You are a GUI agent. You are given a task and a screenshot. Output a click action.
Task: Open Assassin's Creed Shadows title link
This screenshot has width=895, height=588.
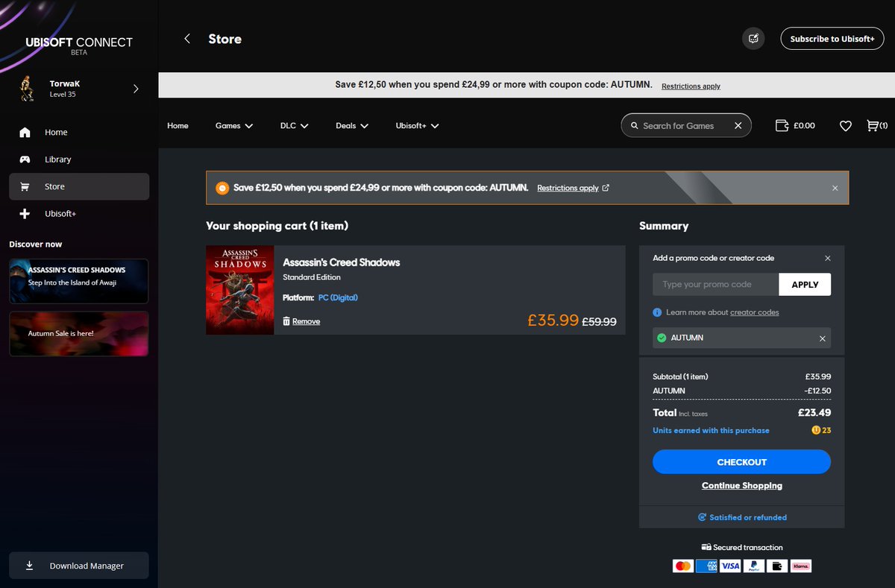[342, 262]
